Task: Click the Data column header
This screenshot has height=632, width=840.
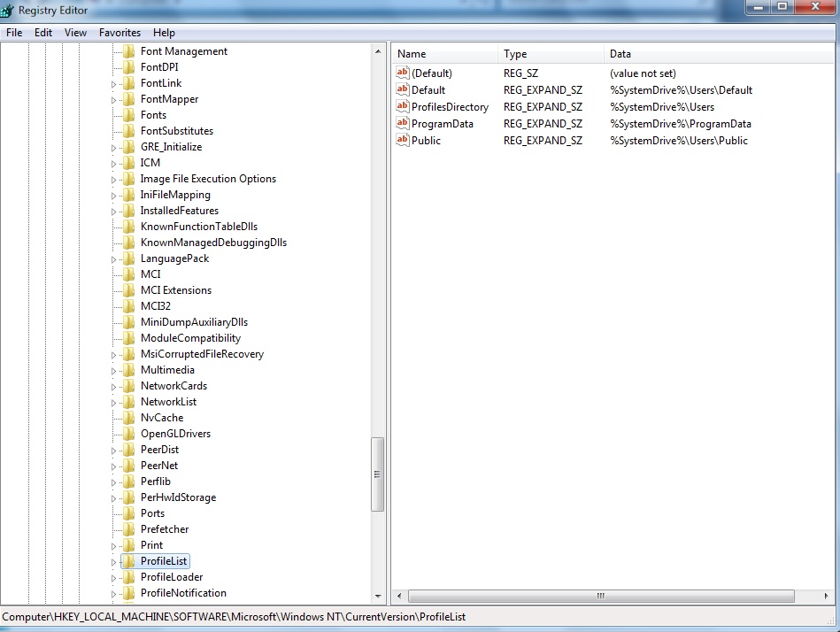Action: pyautogui.click(x=719, y=54)
